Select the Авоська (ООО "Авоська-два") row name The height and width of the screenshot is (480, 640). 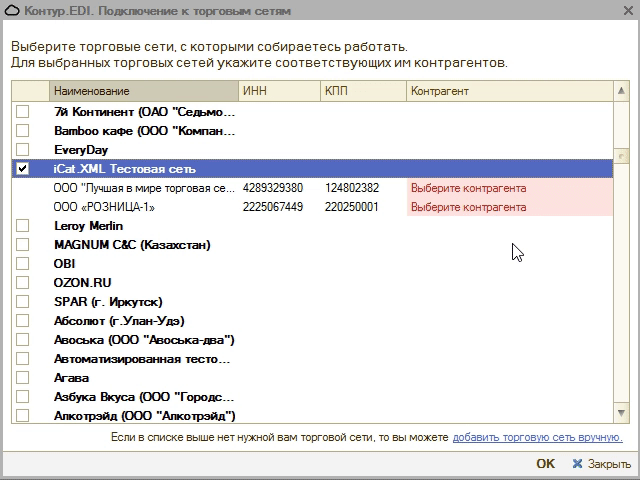pyautogui.click(x=144, y=340)
